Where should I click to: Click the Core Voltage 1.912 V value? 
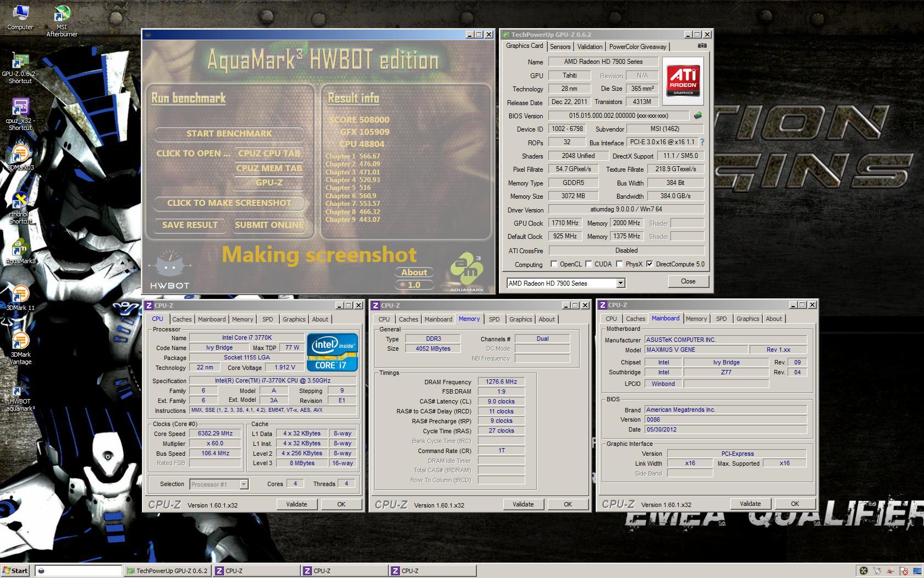(285, 368)
